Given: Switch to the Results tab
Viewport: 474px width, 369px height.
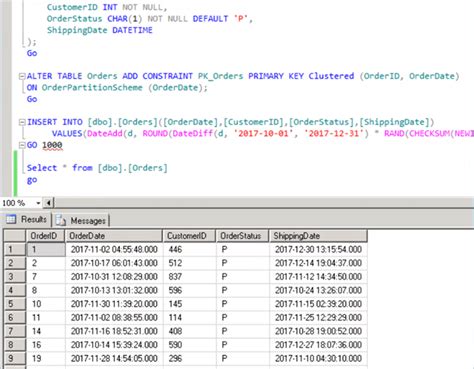Looking at the screenshot, I should 26,220.
